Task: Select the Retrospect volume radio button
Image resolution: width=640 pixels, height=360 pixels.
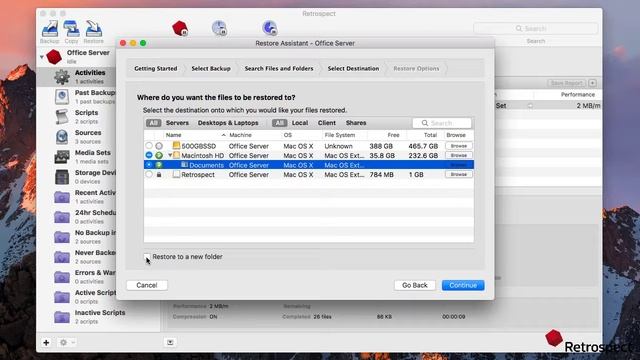Action: pyautogui.click(x=149, y=174)
